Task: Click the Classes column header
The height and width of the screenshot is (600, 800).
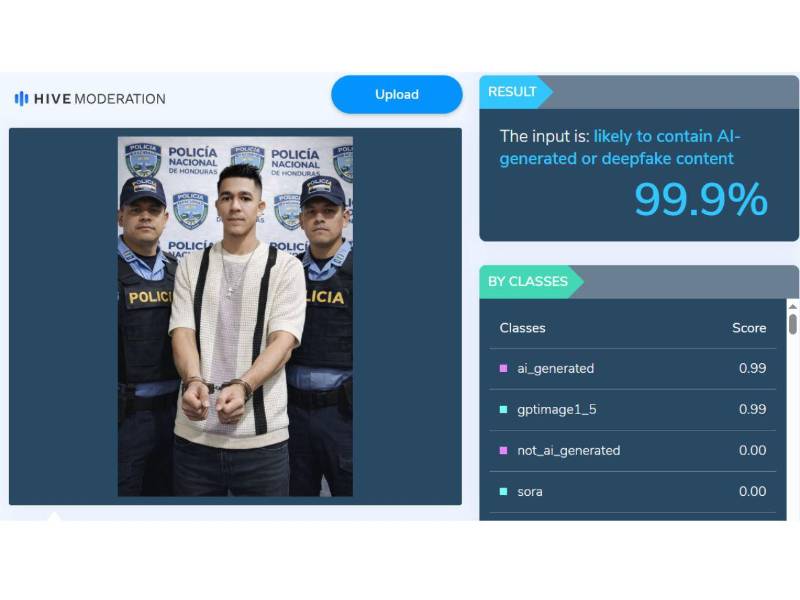Action: (522, 328)
